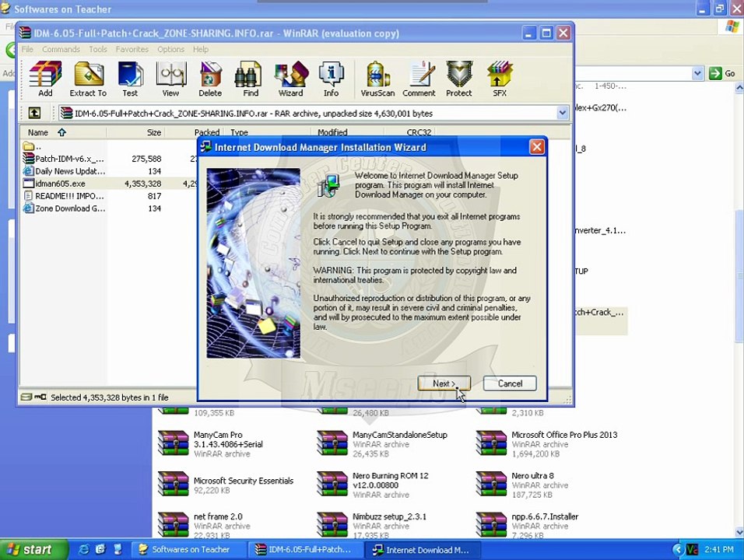Open Commands menu in WinRAR
The image size is (744, 560).
point(61,49)
